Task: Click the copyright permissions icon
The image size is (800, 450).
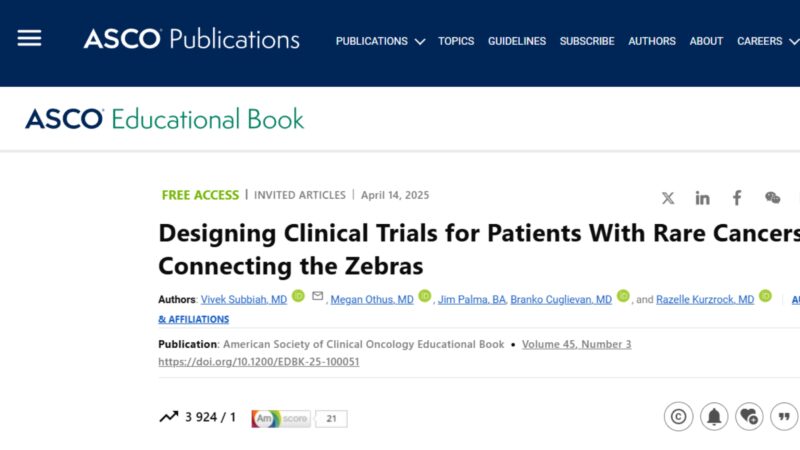Action: pos(679,417)
